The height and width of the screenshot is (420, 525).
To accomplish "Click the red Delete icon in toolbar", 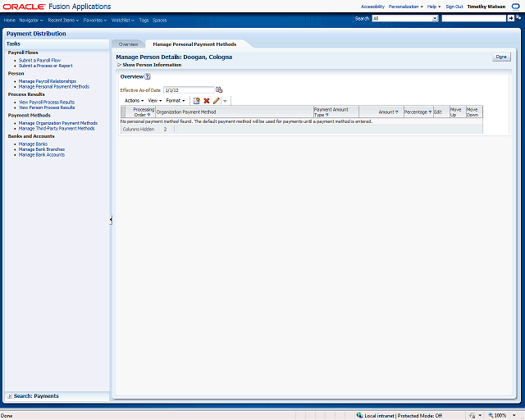I will point(207,100).
